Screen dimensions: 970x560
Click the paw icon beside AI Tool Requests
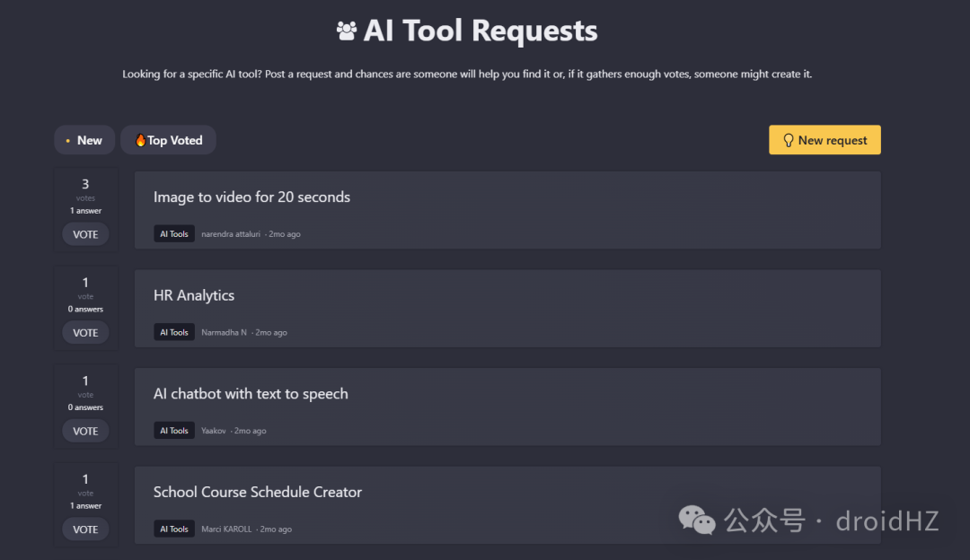tap(347, 31)
